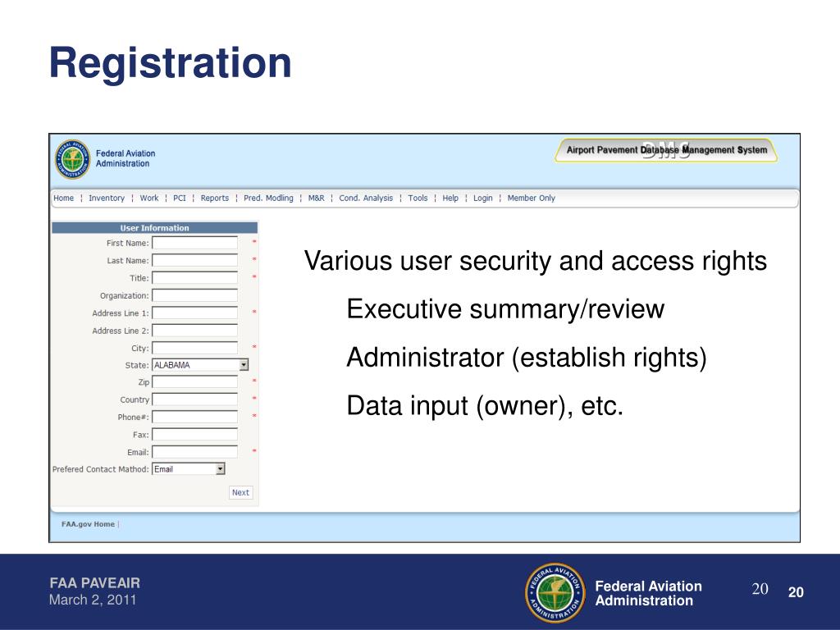The image size is (840, 630).
Task: Open the FAA.gov Home link
Action: click(x=88, y=524)
